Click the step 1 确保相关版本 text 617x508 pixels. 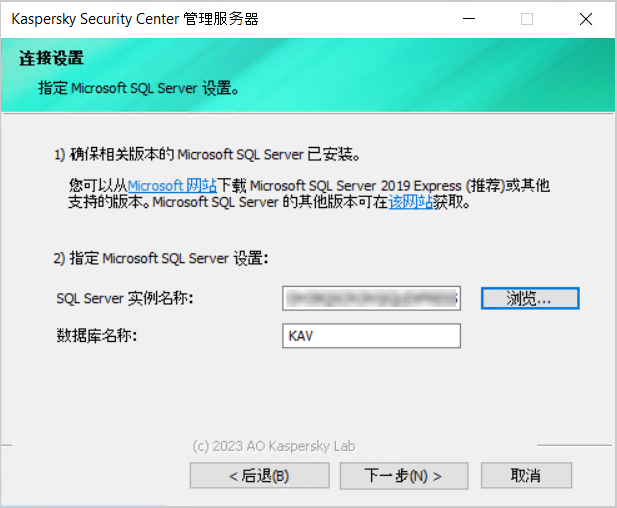207,155
